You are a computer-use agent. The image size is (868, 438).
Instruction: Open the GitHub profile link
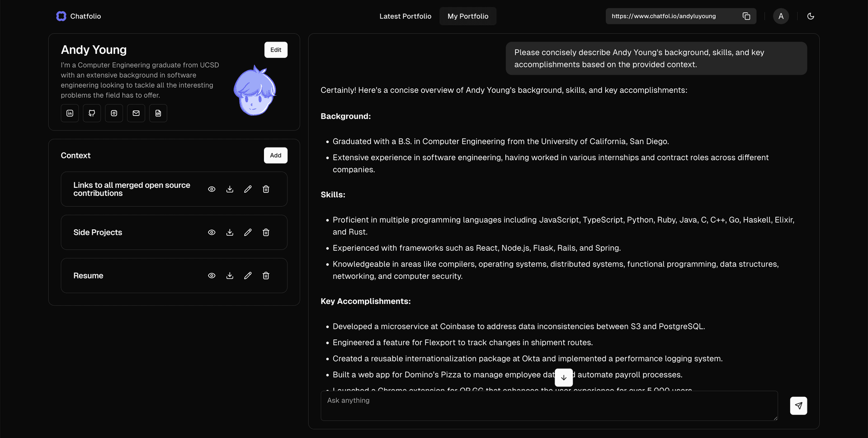(x=92, y=113)
